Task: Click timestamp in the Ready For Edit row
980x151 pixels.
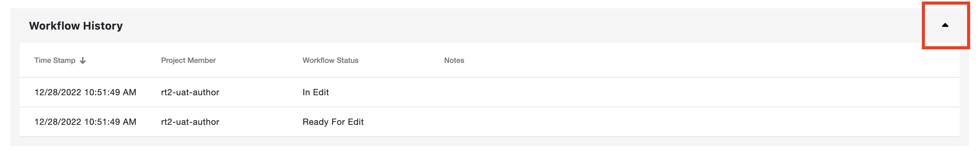Action: tap(85, 122)
